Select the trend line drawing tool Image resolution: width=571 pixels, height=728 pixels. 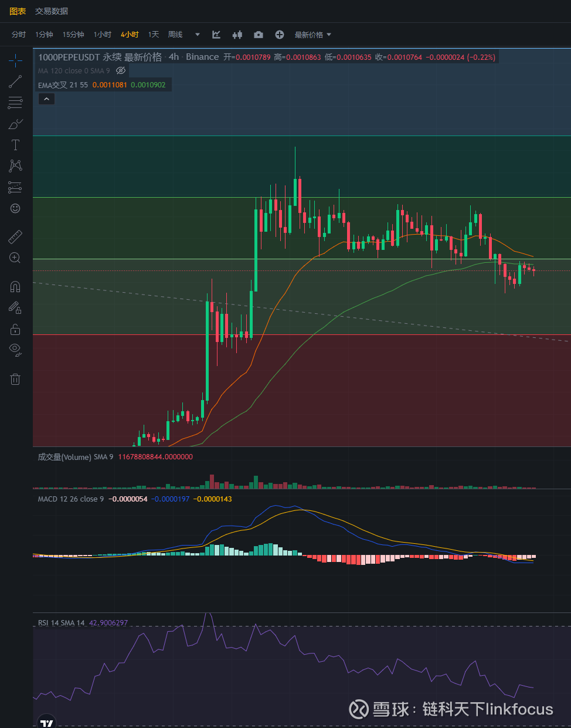(x=15, y=82)
